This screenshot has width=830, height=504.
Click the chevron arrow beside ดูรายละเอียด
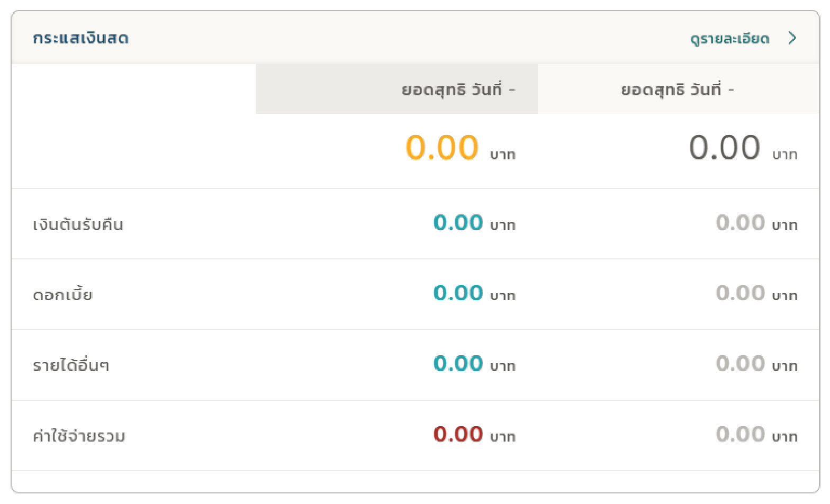point(792,38)
